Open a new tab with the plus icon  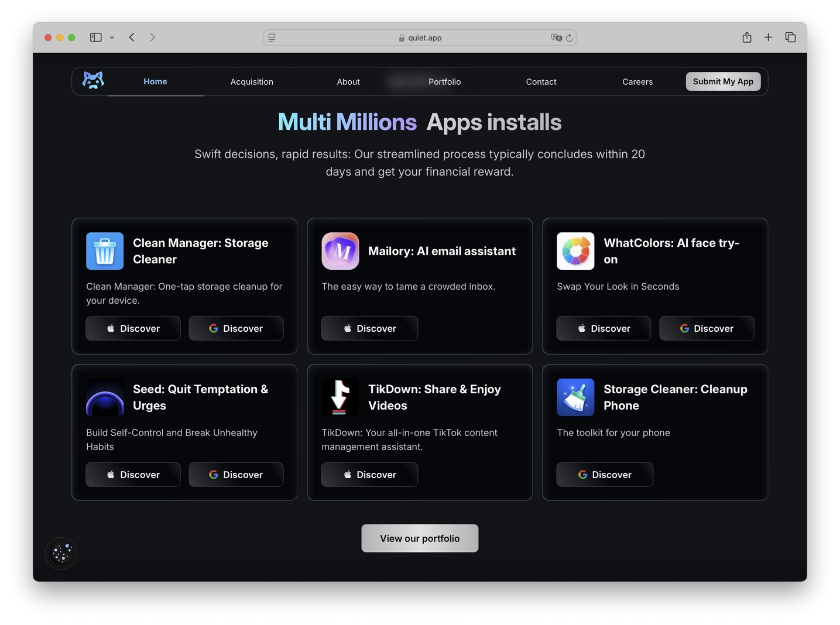[x=768, y=37]
